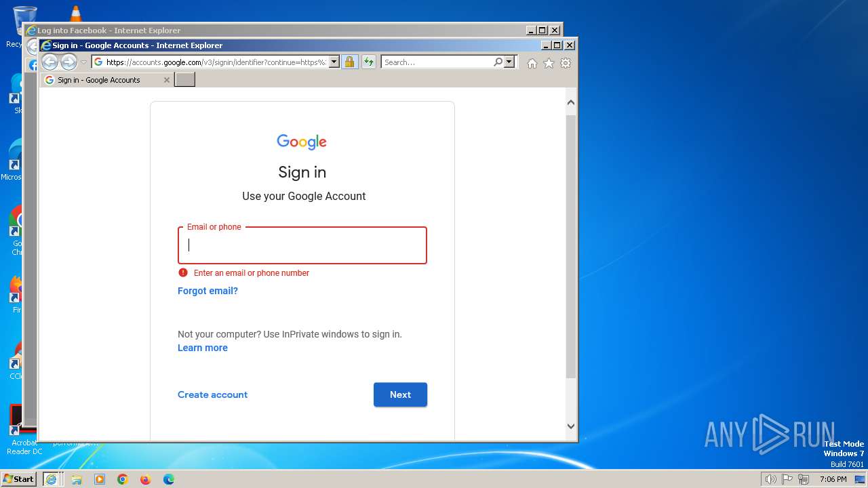868x488 pixels.
Task: Open VLC media player desktop icon
Action: point(76,14)
